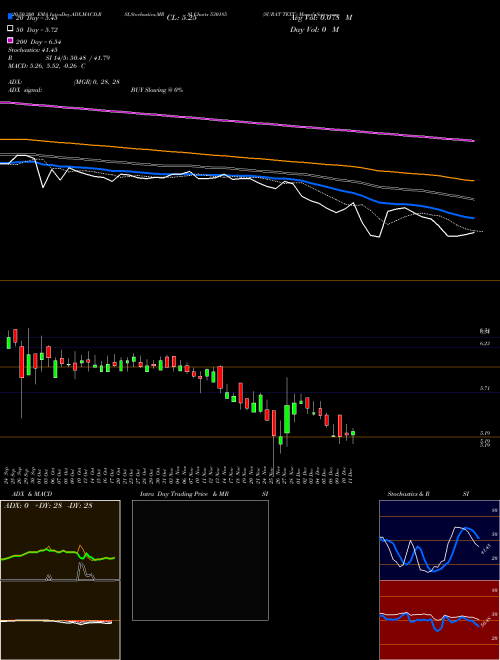Click the blue stochastics chart panel
Screen dimensions: 500x660
coord(439,540)
